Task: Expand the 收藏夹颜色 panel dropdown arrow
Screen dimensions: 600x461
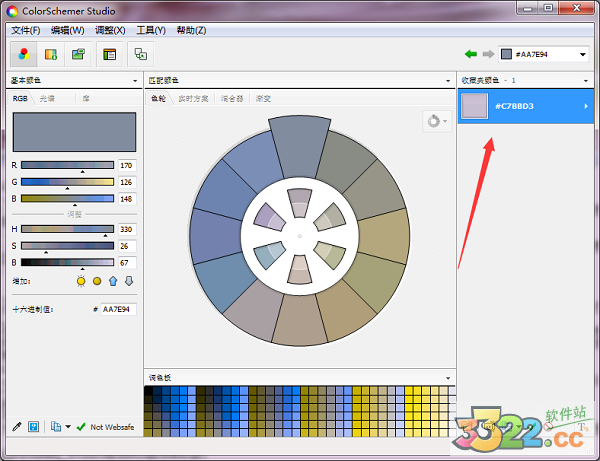Action: (x=586, y=81)
